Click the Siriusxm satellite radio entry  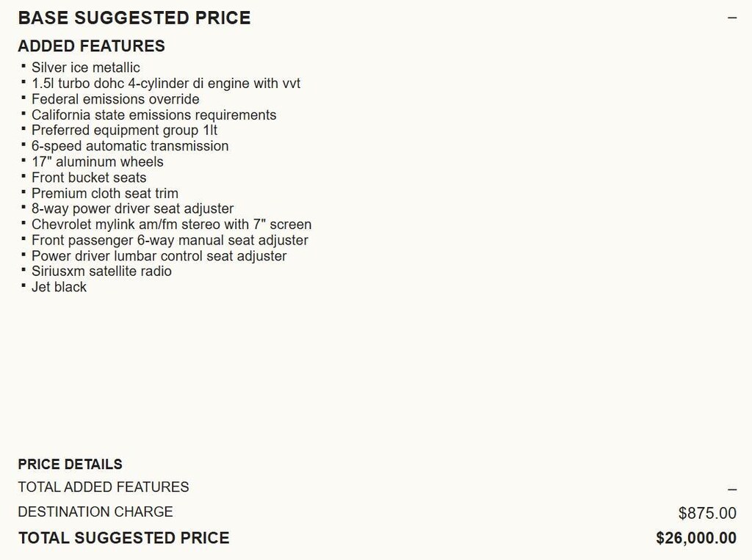pyautogui.click(x=101, y=272)
